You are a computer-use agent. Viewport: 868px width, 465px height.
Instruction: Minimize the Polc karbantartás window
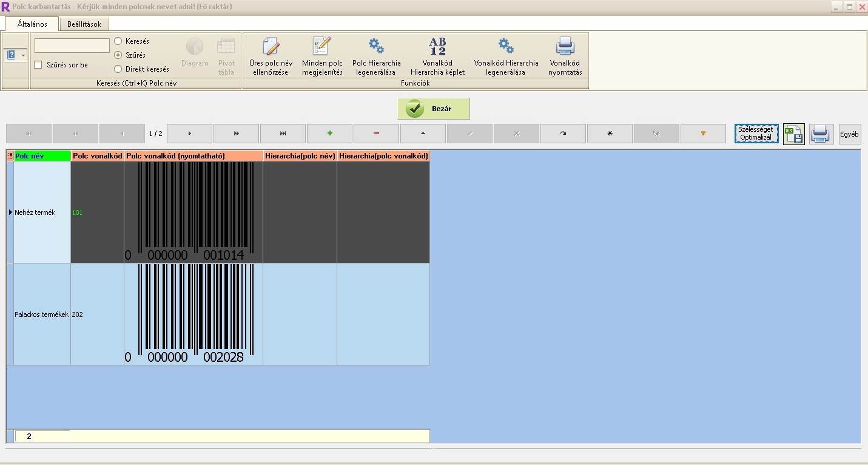tap(837, 7)
